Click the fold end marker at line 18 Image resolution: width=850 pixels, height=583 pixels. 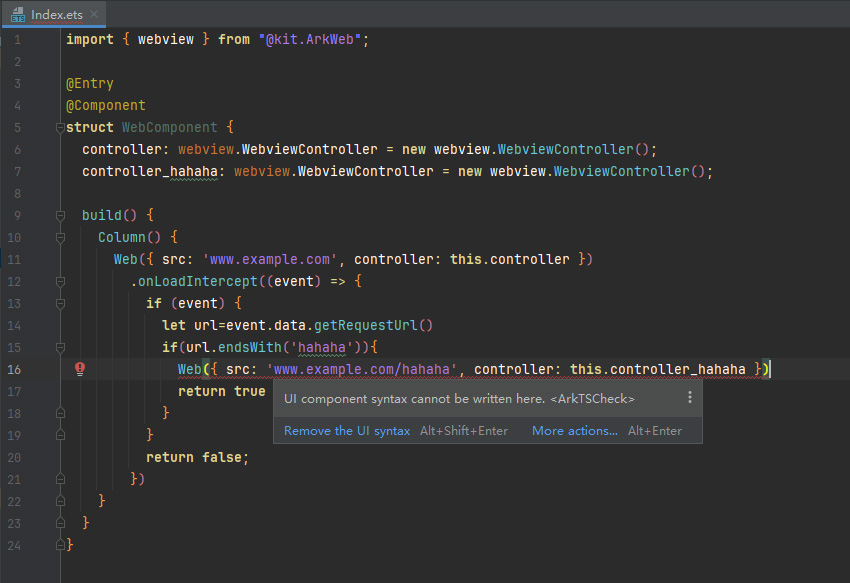click(x=60, y=413)
